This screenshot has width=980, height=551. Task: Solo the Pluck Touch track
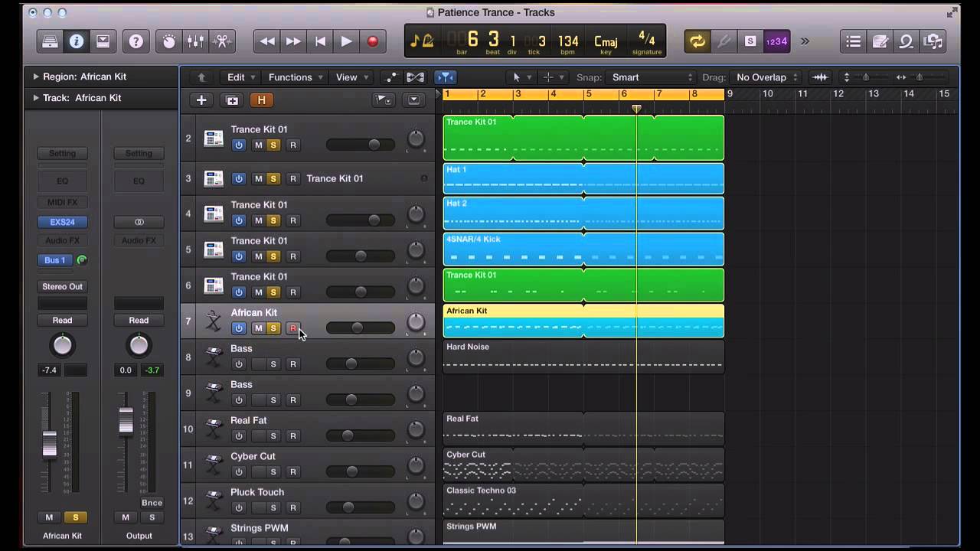[273, 508]
